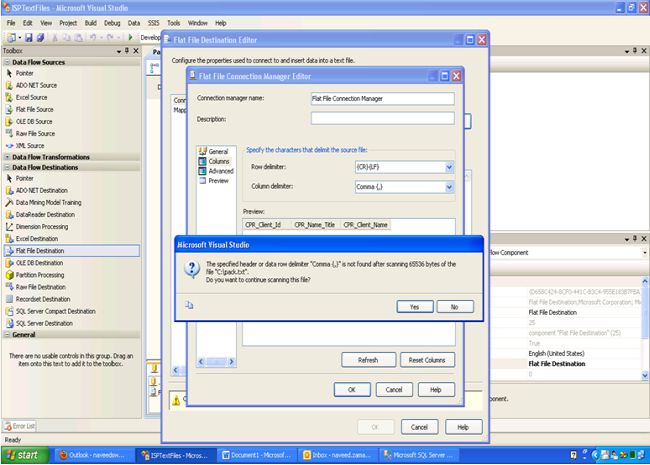
Task: Open the Debug menu
Action: coord(112,23)
